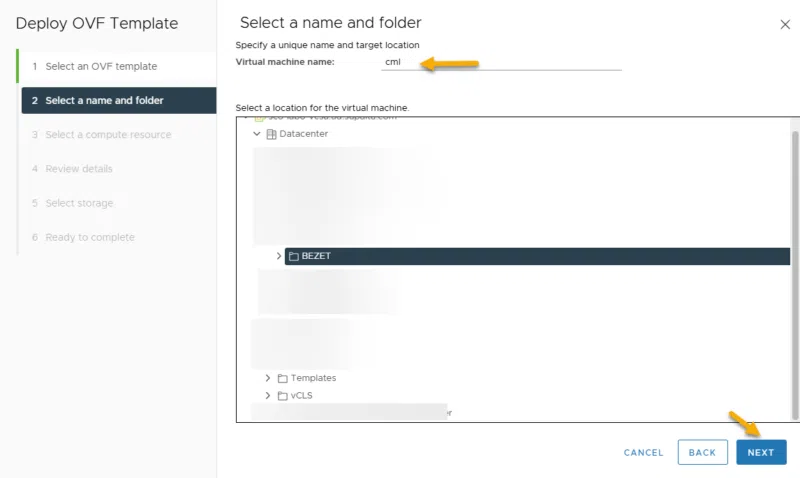Cancel the OVF deployment wizard

click(643, 452)
